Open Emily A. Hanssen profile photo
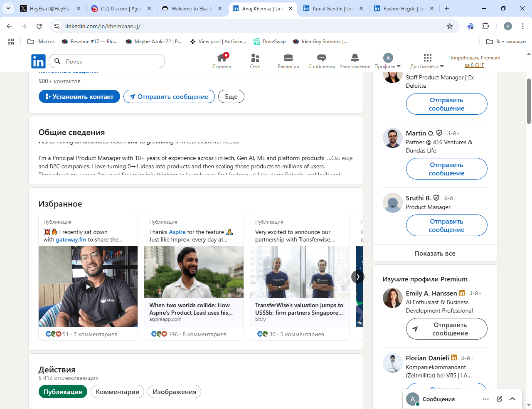 click(x=392, y=298)
